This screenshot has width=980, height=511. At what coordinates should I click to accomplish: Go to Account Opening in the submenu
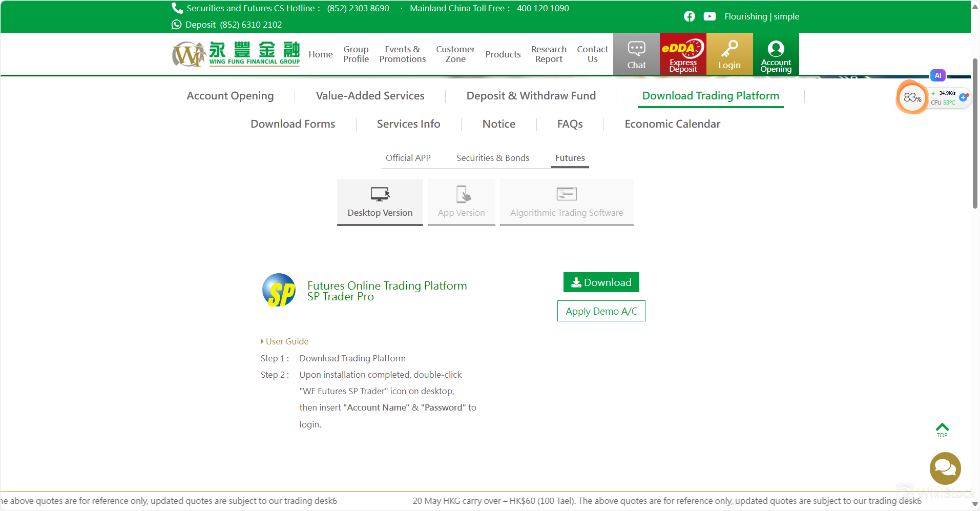[x=230, y=96]
